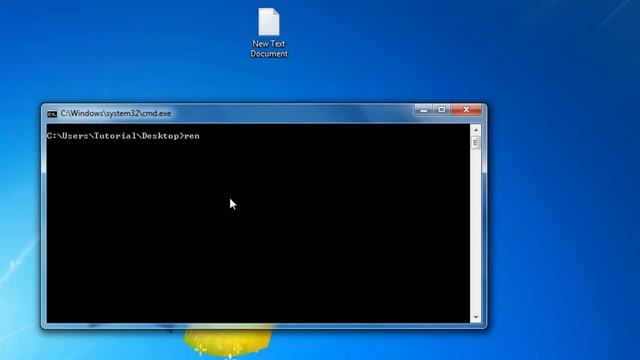Click the scrollbar up arrow in cmd window
The width and height of the screenshot is (640, 360).
coord(476,130)
